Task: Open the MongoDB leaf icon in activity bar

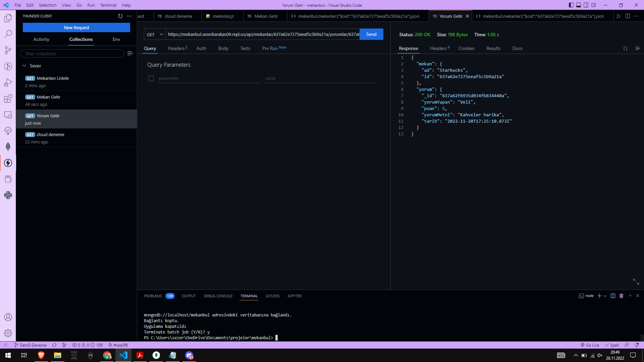Action: click(8, 147)
